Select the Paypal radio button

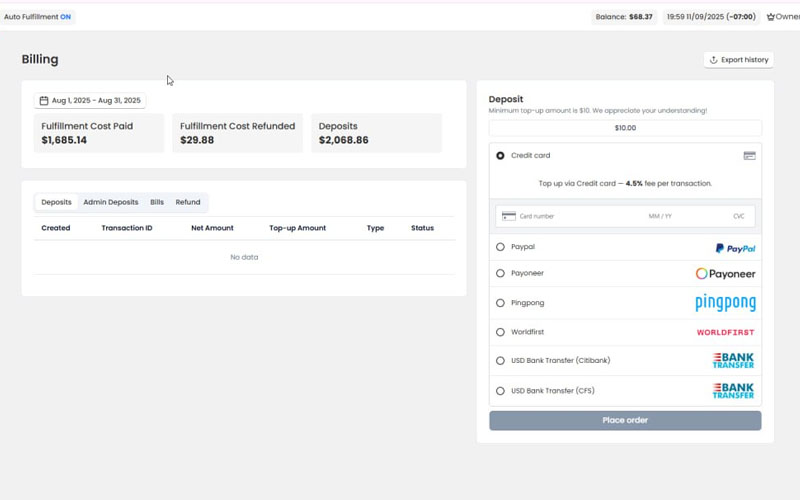click(x=500, y=247)
